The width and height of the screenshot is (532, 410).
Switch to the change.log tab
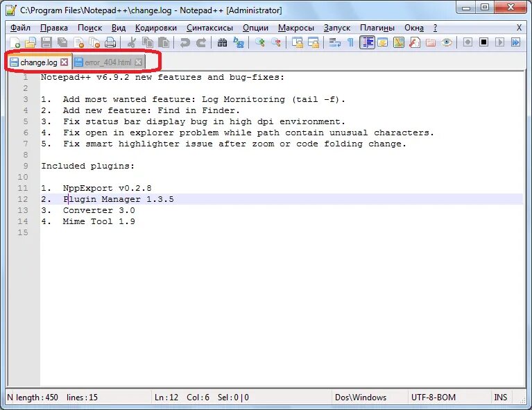point(38,62)
